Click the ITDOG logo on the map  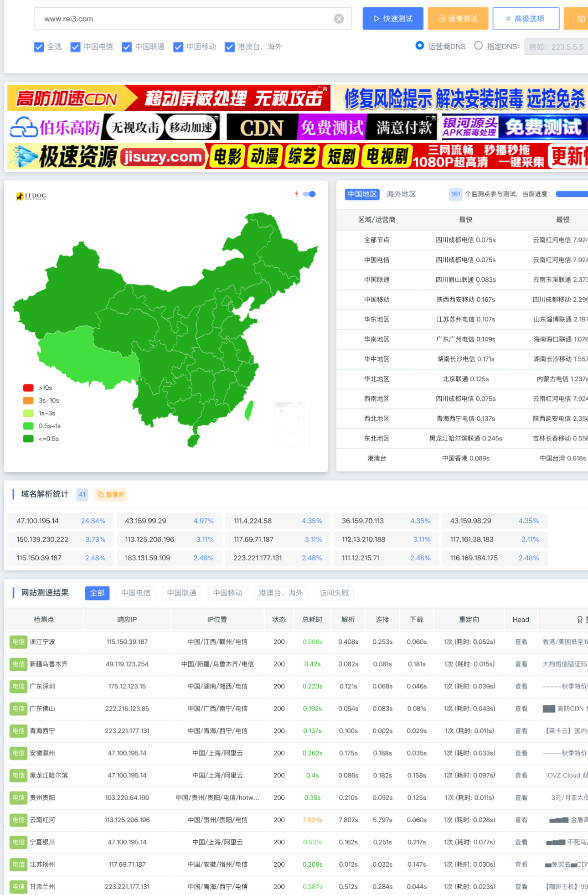coord(31,196)
